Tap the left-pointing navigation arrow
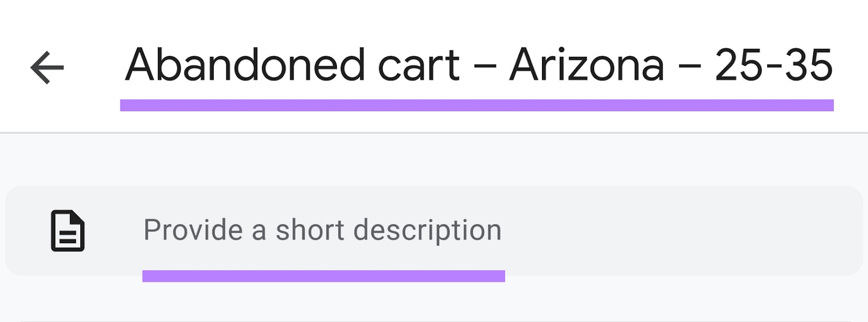 [x=48, y=66]
